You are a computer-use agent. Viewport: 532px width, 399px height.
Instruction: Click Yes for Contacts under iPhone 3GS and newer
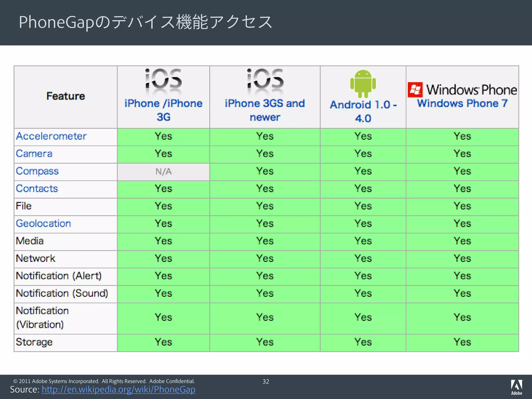265,189
